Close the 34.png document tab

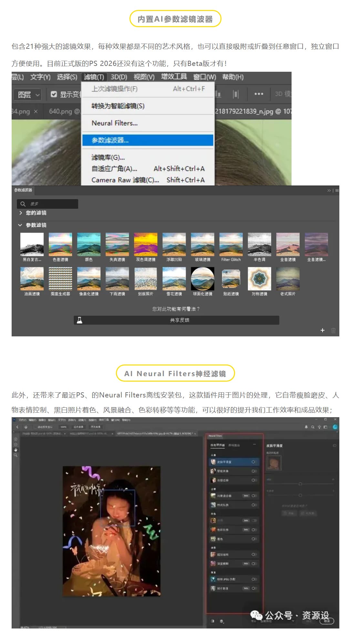(x=36, y=111)
